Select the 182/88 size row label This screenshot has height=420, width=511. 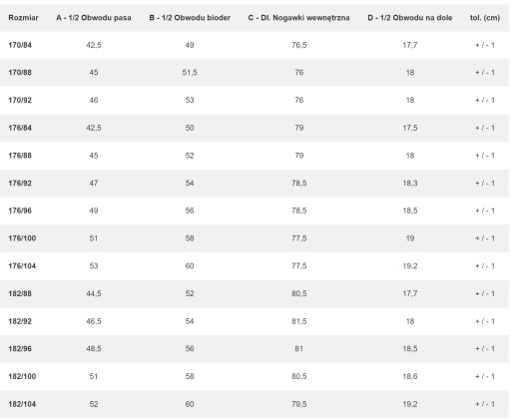point(20,293)
